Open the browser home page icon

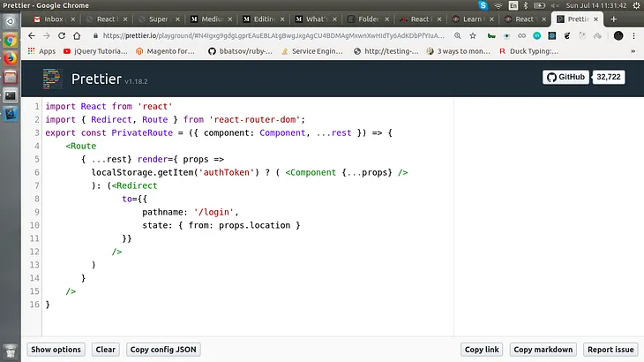(x=77, y=35)
